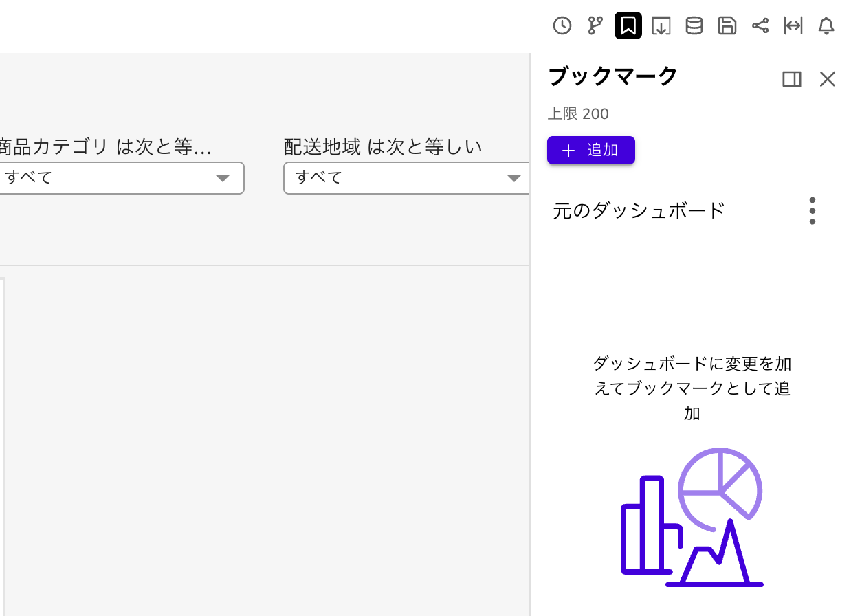Click the 上限 200 label area
This screenshot has width=851, height=616.
(578, 113)
